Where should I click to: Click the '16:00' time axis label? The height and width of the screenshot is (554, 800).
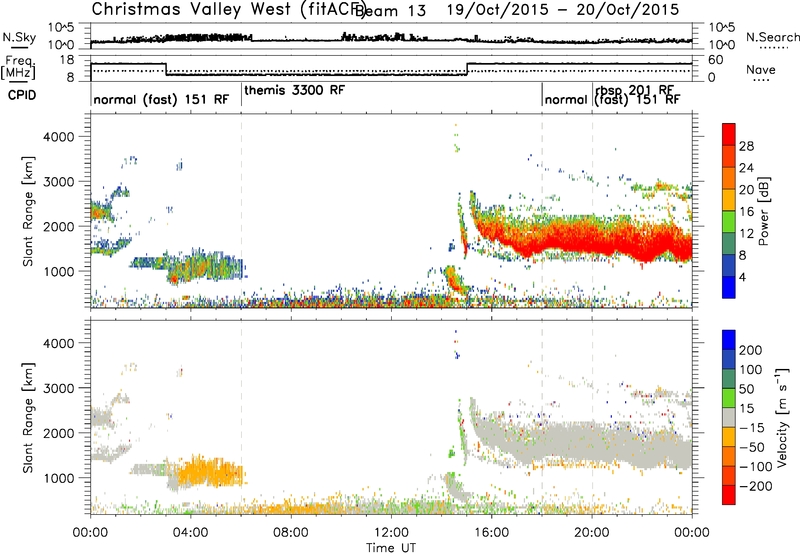[x=491, y=533]
